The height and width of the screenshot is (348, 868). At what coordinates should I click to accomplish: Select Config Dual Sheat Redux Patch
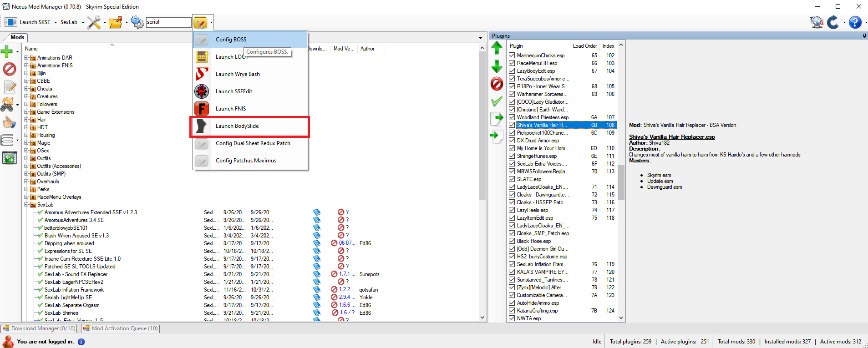pyautogui.click(x=250, y=143)
